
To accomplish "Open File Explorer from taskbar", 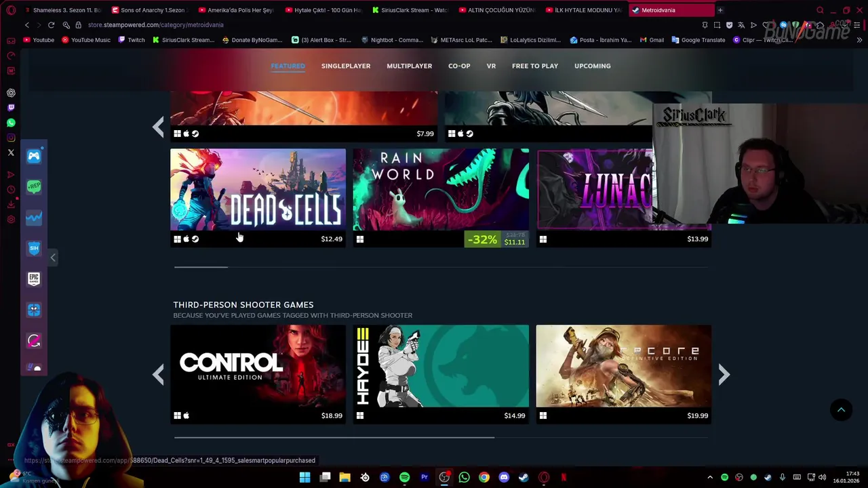I will [x=344, y=477].
